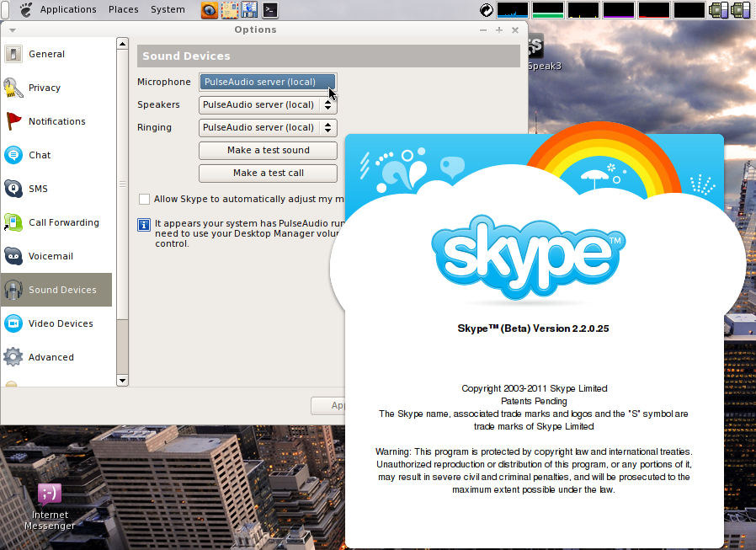
Task: Switch to the Voicemail category
Action: pos(56,256)
